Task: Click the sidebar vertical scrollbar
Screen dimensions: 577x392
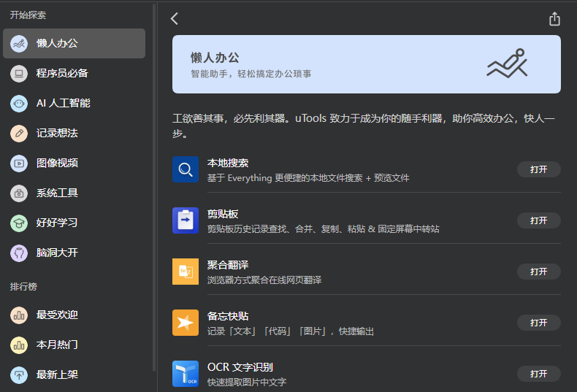Action: coord(154,188)
